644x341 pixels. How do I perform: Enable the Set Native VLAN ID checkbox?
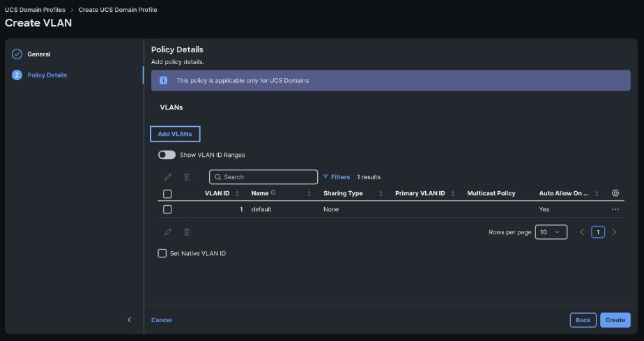162,253
